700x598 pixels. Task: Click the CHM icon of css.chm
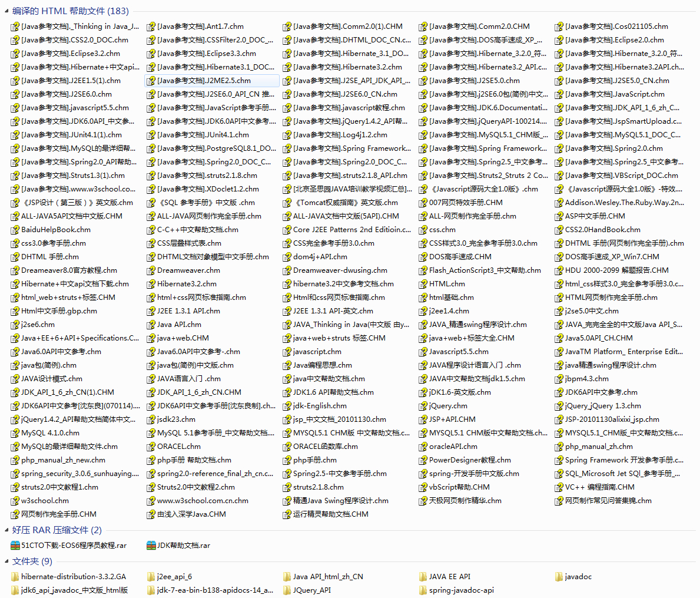(x=423, y=230)
